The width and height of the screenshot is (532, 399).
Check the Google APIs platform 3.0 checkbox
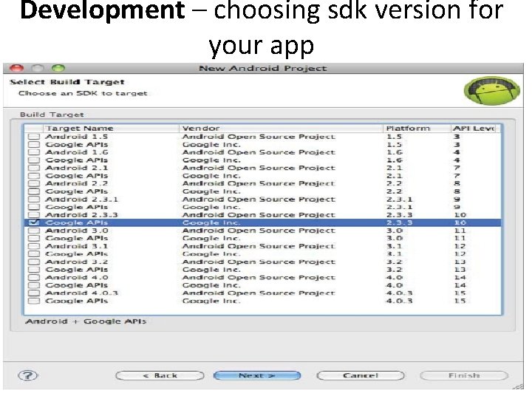[34, 238]
